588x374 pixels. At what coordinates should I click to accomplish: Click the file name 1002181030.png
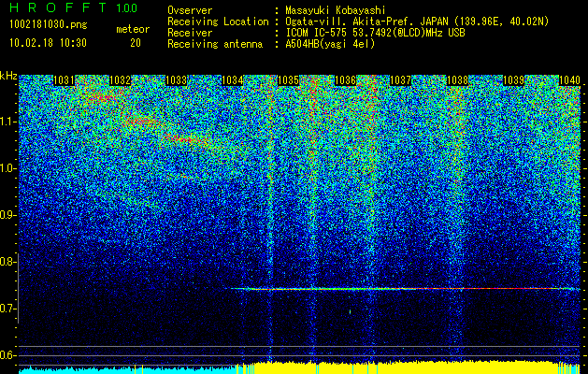[49, 25]
